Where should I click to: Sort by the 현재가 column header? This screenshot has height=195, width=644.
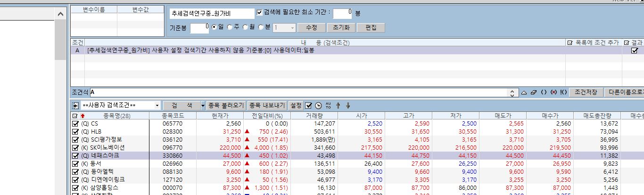[x=220, y=115]
